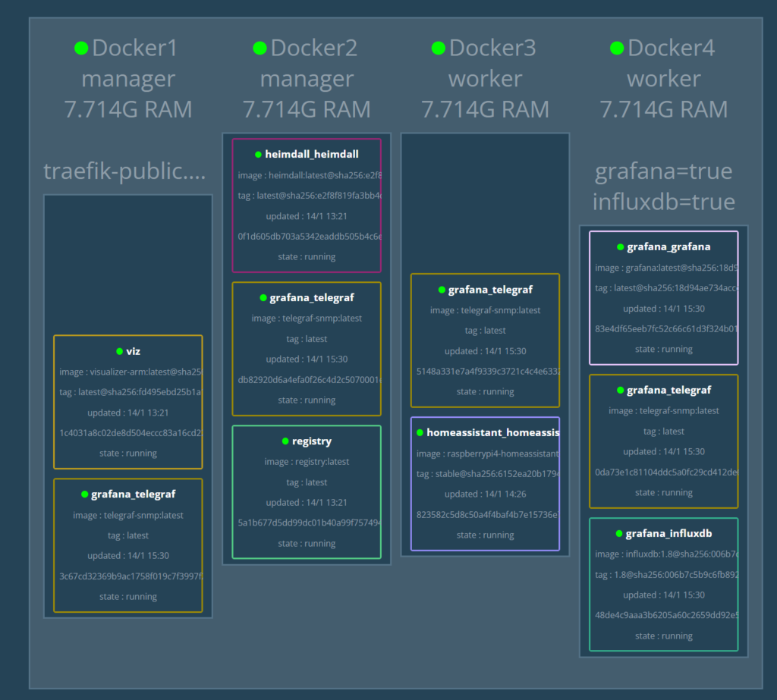Screen dimensions: 777x700
Task: Click state running line in grafana_influxdb card
Action: [663, 636]
